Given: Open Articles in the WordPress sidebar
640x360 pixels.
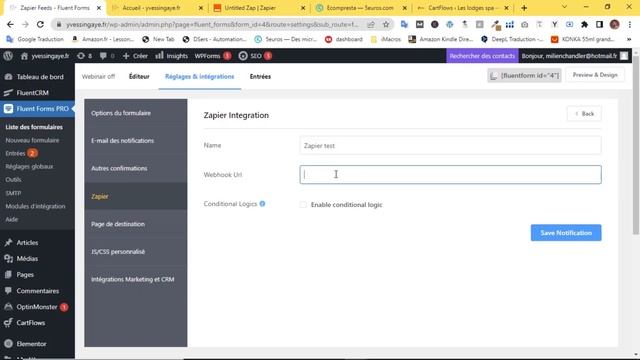Looking at the screenshot, I should 37,242.
